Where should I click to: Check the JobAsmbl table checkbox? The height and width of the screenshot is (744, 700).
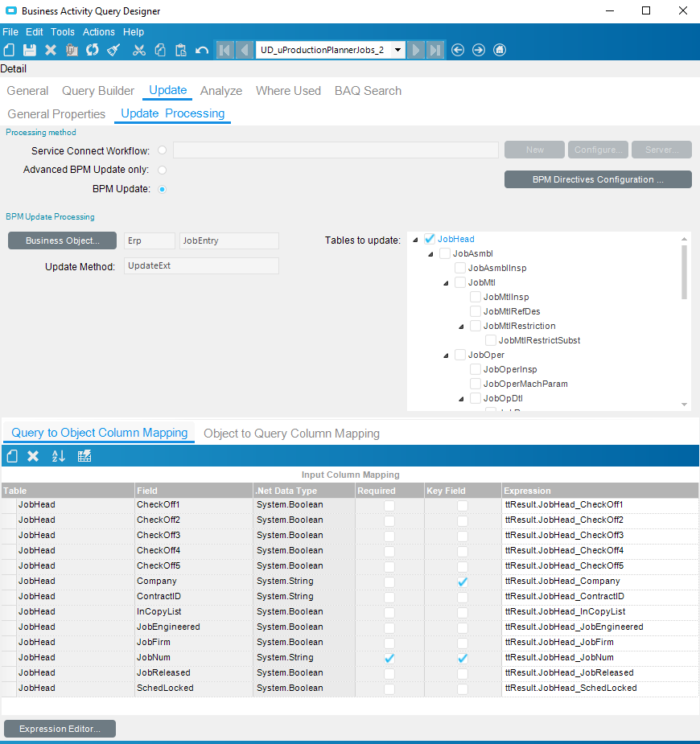click(x=445, y=253)
